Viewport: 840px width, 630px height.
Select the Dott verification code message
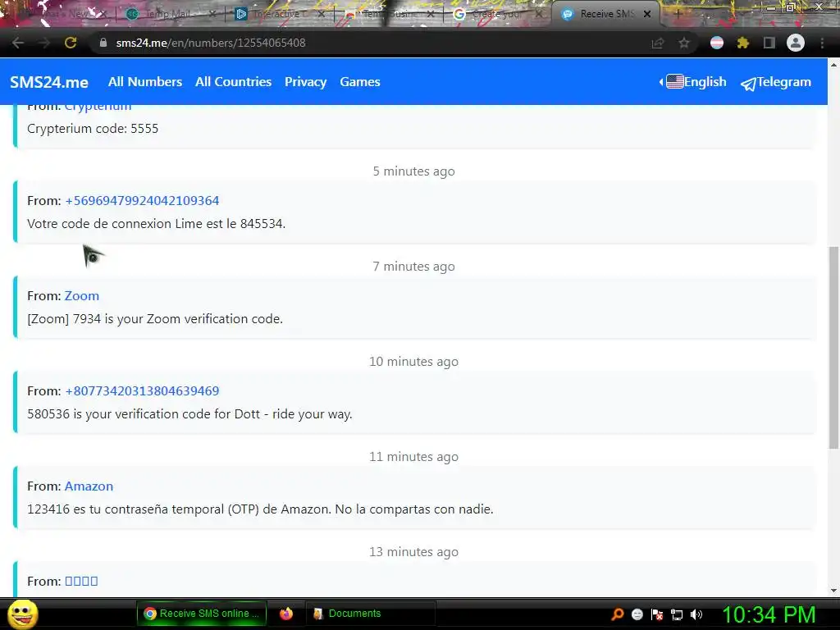[189, 414]
